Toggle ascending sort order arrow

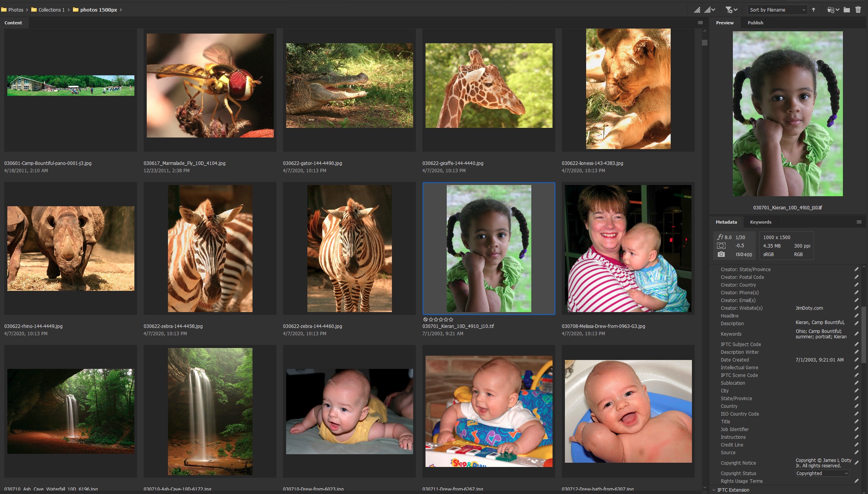click(x=814, y=10)
